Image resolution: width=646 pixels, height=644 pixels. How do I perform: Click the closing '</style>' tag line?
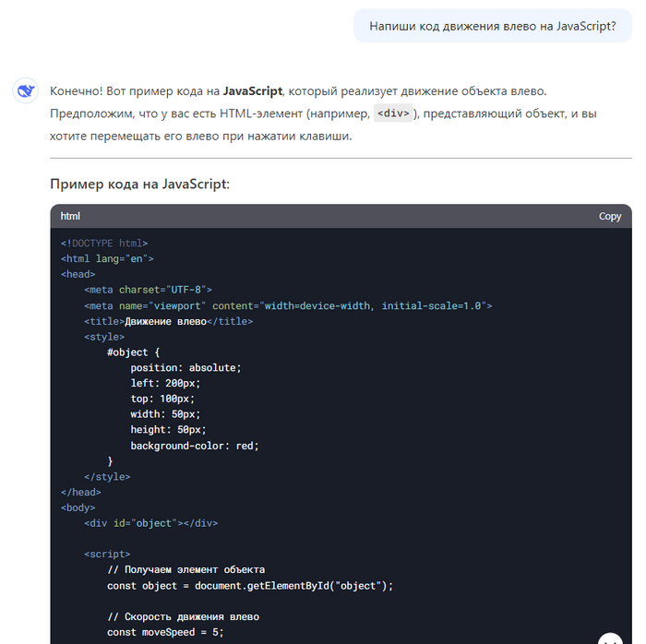point(107,477)
